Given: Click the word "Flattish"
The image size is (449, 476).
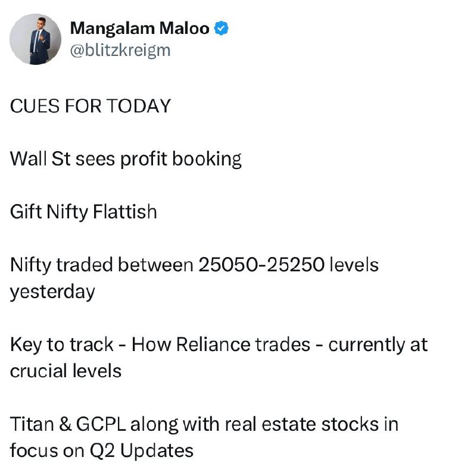Looking at the screenshot, I should (125, 212).
